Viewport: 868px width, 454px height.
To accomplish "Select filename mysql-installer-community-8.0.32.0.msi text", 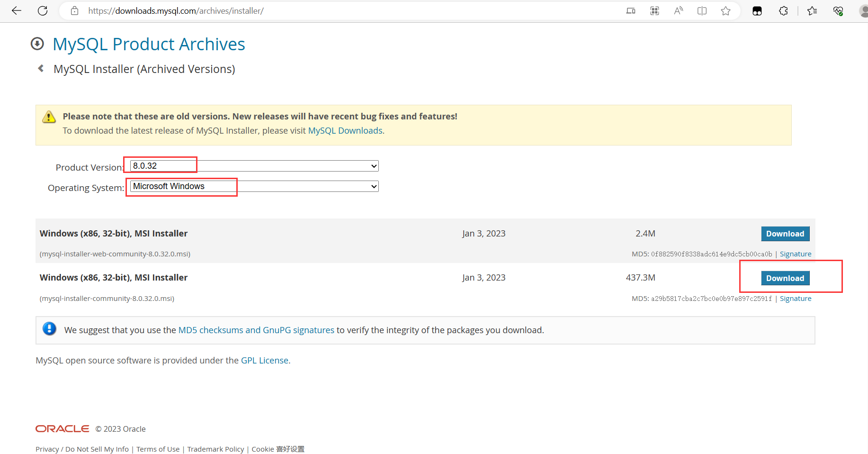I will click(107, 299).
